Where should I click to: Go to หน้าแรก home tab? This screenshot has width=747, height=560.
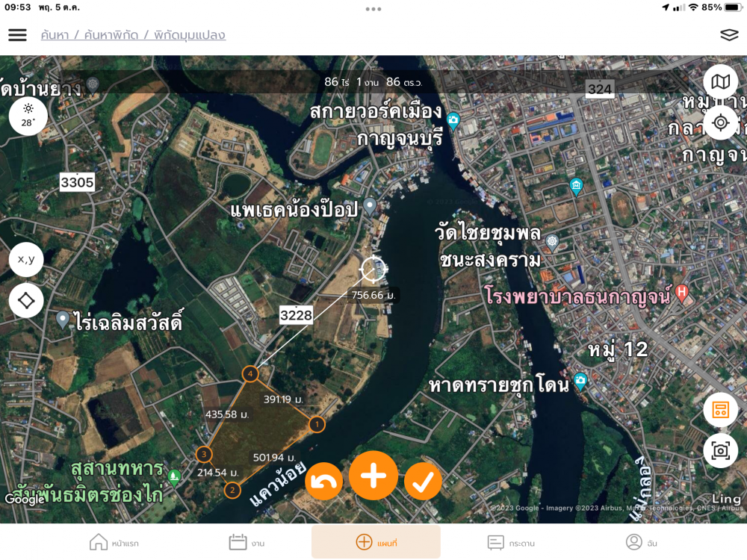(x=114, y=542)
